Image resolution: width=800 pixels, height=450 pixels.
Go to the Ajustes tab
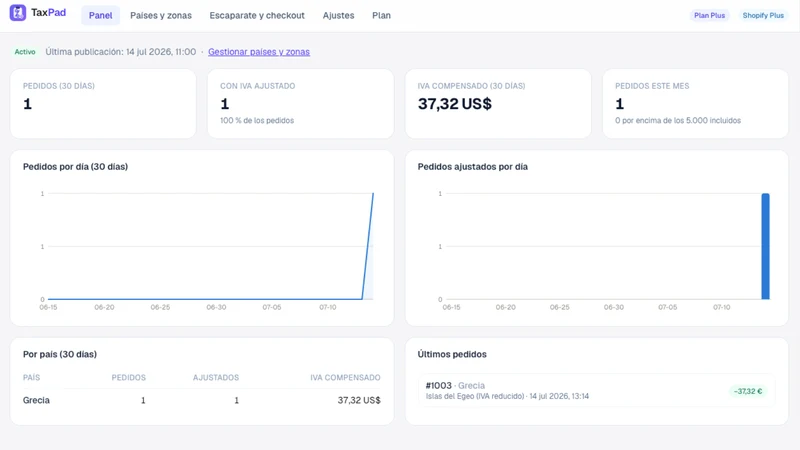338,15
